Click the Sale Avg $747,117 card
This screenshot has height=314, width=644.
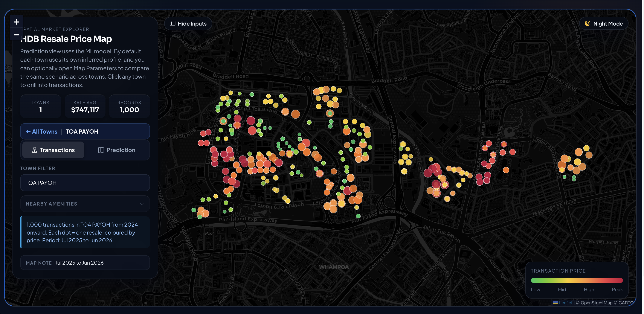tap(85, 106)
